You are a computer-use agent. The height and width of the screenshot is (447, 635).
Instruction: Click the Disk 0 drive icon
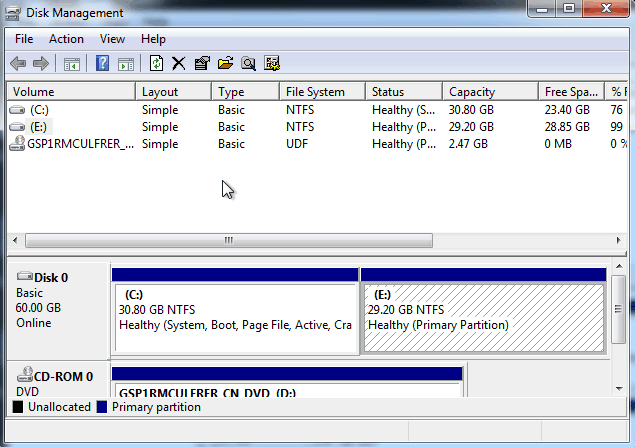pyautogui.click(x=24, y=276)
